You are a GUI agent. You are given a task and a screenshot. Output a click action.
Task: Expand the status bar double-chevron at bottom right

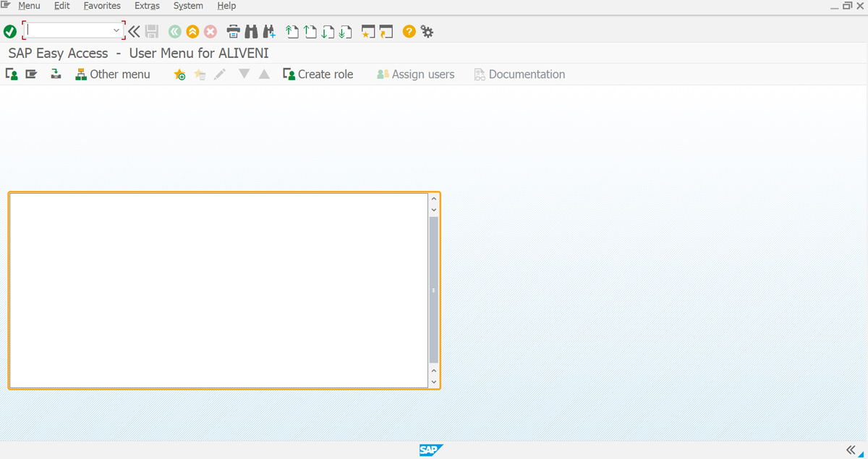(x=851, y=449)
